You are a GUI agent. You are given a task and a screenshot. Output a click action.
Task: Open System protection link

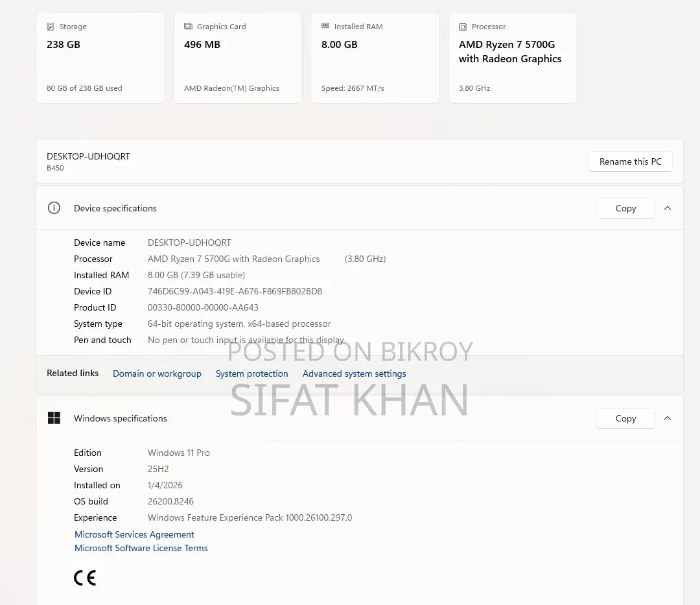tap(251, 374)
